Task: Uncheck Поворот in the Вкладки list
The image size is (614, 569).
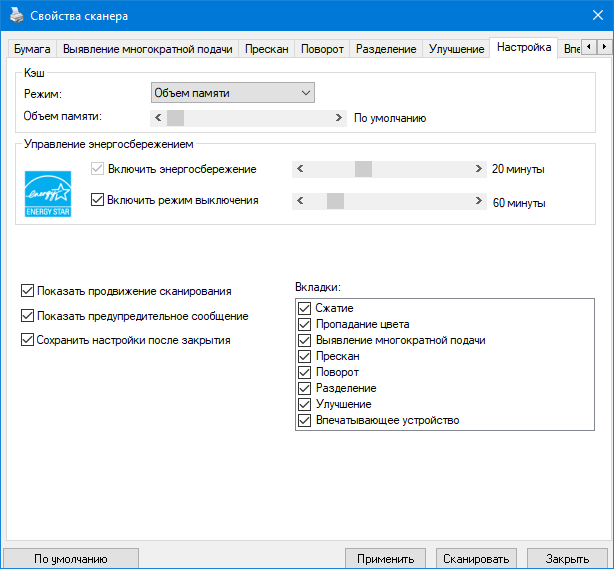Action: [305, 372]
